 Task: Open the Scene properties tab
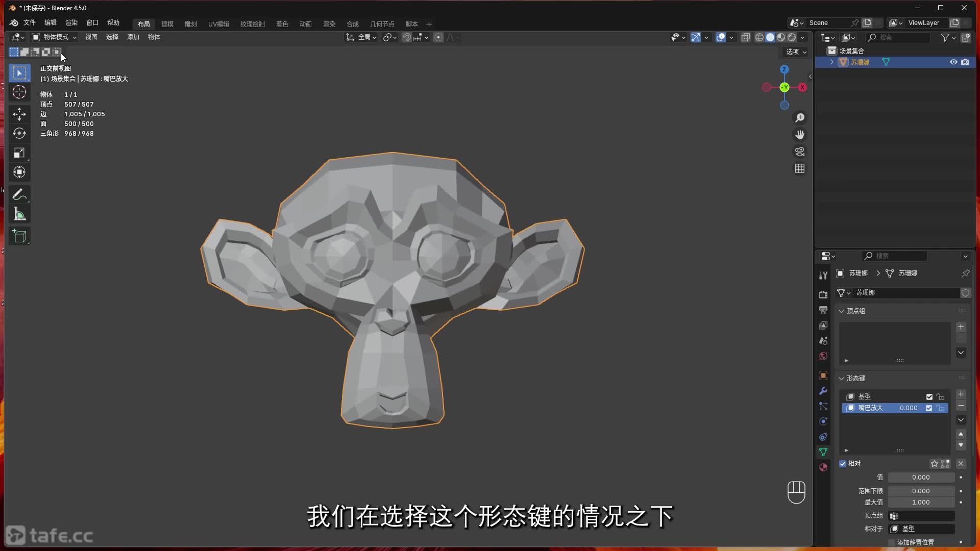[x=823, y=340]
